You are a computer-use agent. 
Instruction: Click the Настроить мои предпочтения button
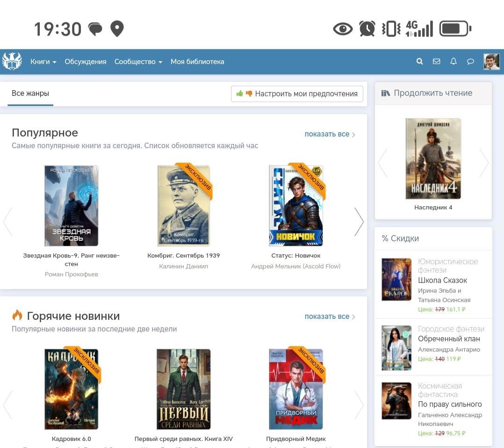297,94
